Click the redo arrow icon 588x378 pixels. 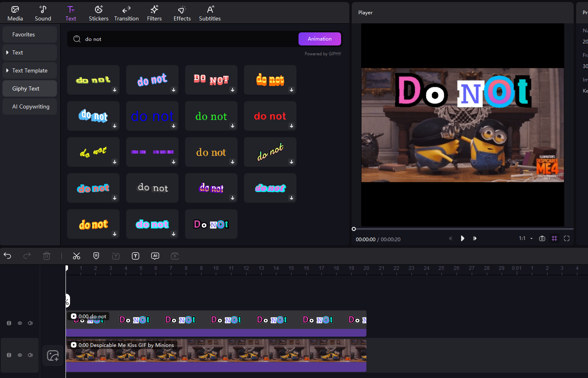(x=27, y=256)
